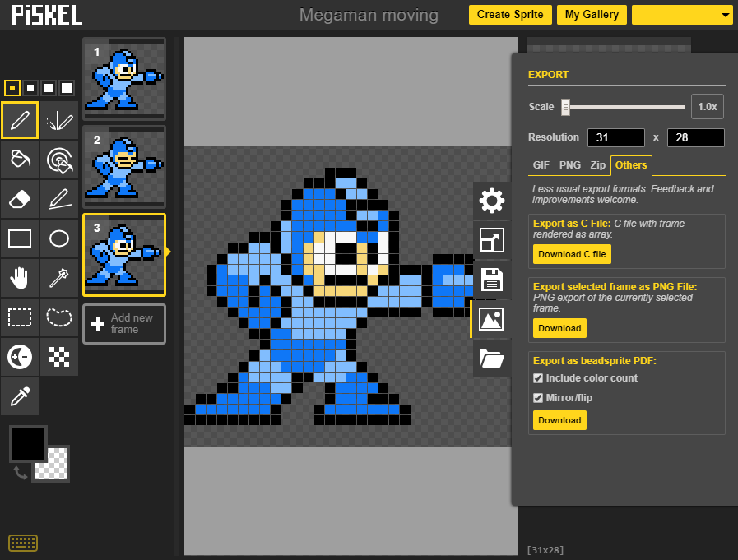Select the same-color paint-all tool
The image size is (738, 560).
pyautogui.click(x=59, y=160)
